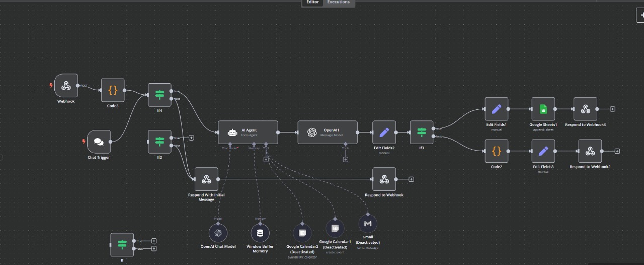Switch to the Editor tab
The width and height of the screenshot is (644, 265).
pos(312,3)
